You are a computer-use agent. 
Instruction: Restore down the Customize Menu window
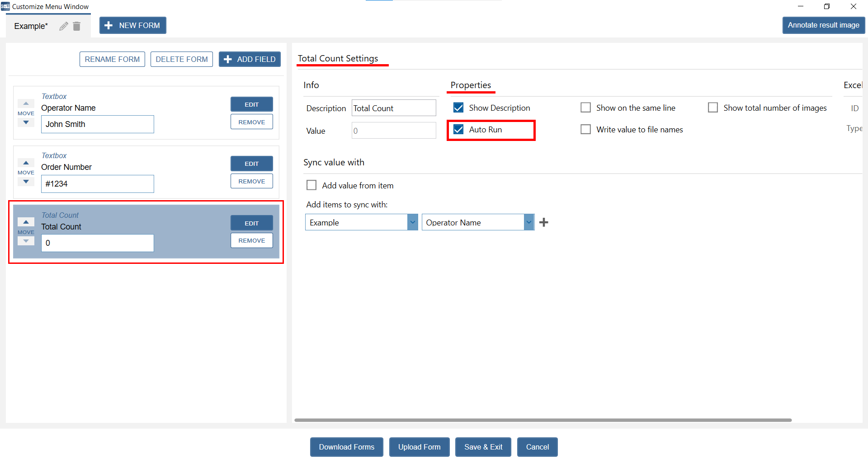[x=826, y=6]
